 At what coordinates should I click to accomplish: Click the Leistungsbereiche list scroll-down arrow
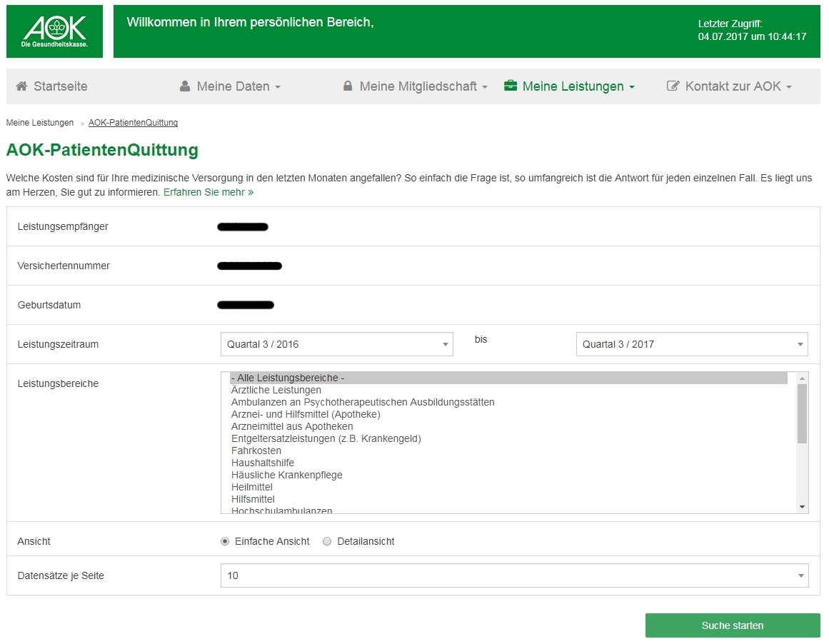point(802,507)
